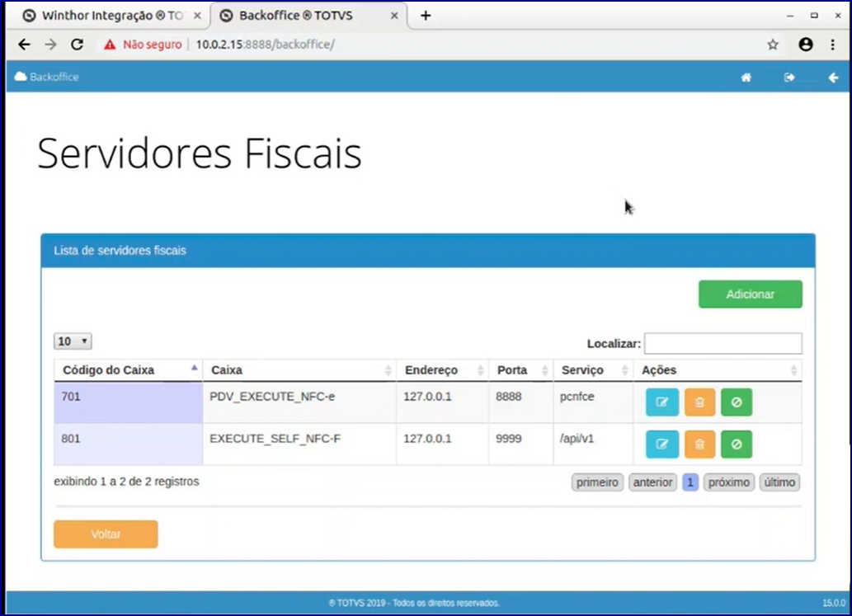
Task: Go to anterior page
Action: click(x=652, y=482)
